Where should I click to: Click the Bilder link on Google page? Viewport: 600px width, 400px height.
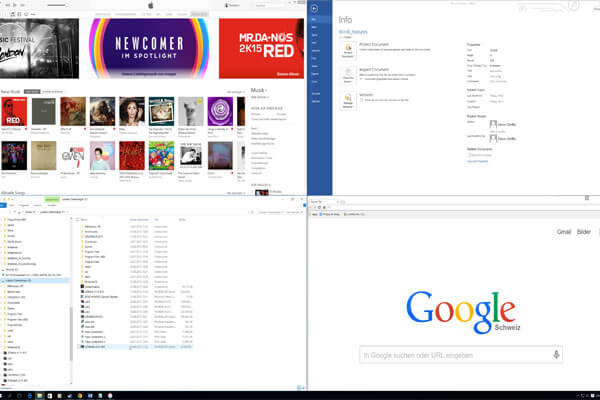click(584, 232)
